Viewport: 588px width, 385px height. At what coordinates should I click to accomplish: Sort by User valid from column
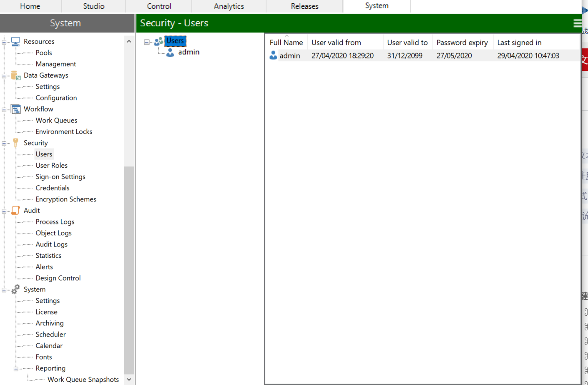click(345, 43)
